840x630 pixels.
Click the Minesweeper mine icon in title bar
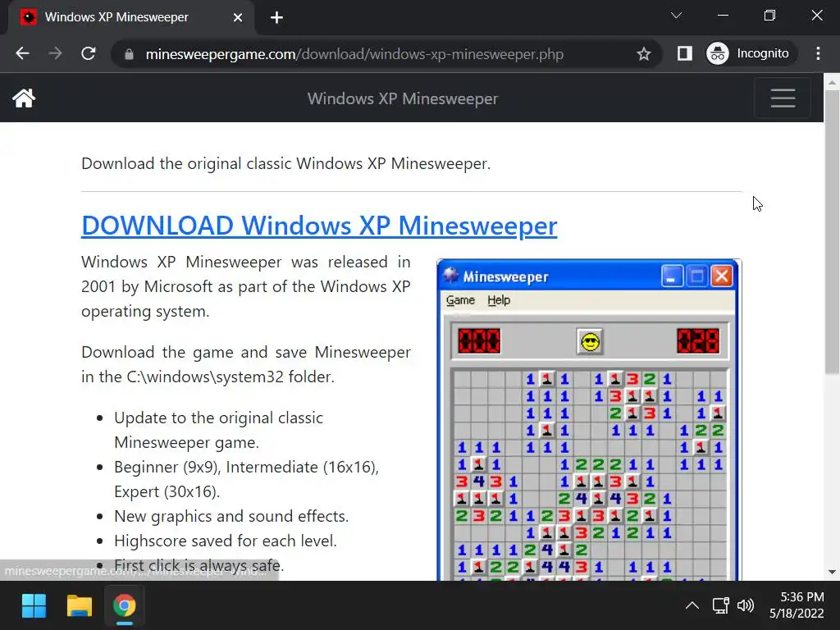coord(450,276)
